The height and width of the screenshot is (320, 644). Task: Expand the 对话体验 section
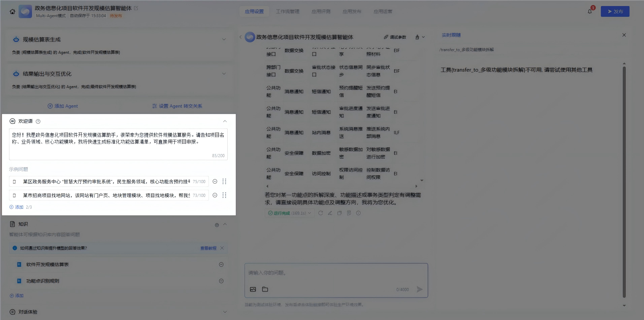point(225,312)
